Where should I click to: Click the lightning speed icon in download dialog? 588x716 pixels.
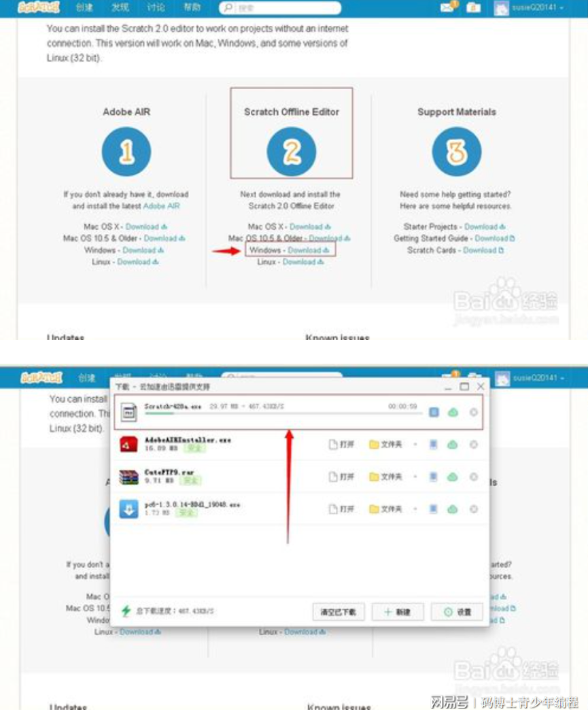[126, 611]
